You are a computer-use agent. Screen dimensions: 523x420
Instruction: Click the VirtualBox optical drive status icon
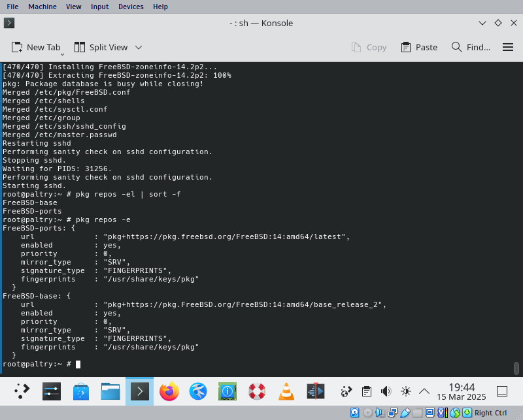click(367, 413)
